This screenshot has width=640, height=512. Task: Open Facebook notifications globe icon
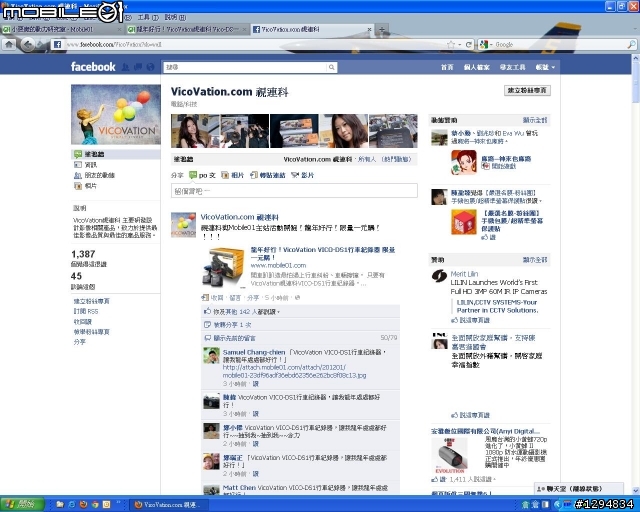151,67
